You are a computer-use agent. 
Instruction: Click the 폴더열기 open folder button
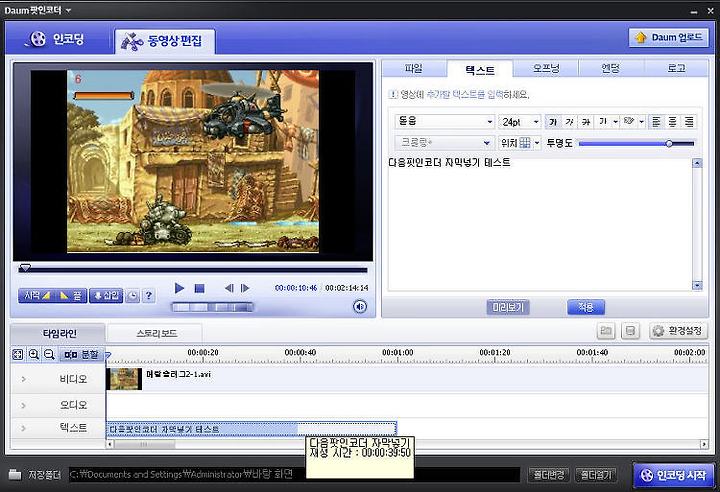point(596,475)
